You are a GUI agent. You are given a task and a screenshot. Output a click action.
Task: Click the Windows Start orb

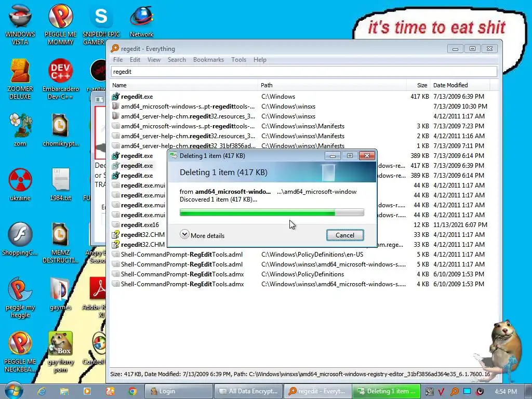pyautogui.click(x=14, y=391)
